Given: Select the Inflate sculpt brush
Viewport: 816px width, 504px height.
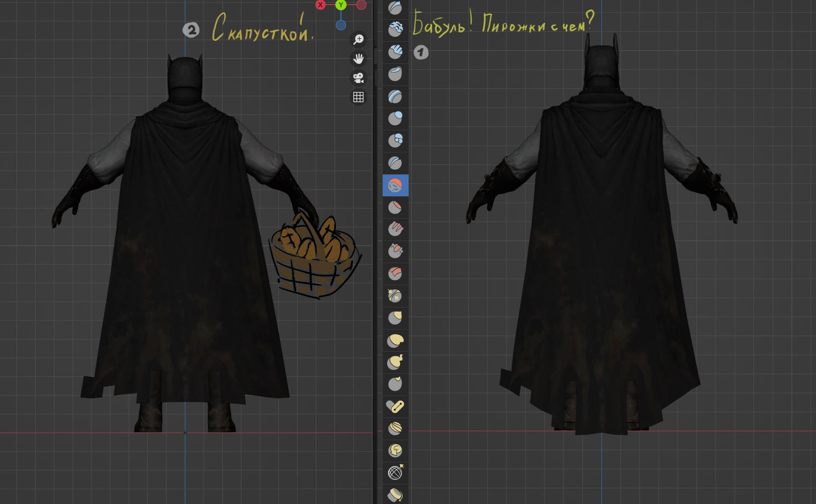Looking at the screenshot, I should coord(395,118).
